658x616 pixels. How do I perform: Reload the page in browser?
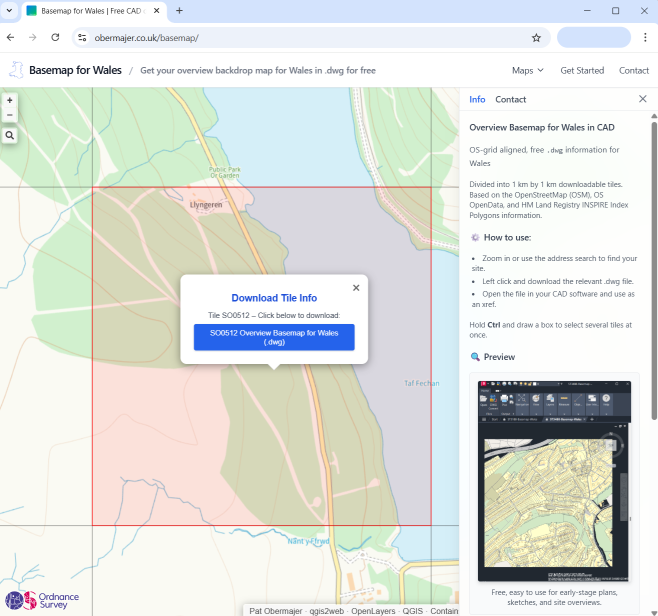point(55,37)
